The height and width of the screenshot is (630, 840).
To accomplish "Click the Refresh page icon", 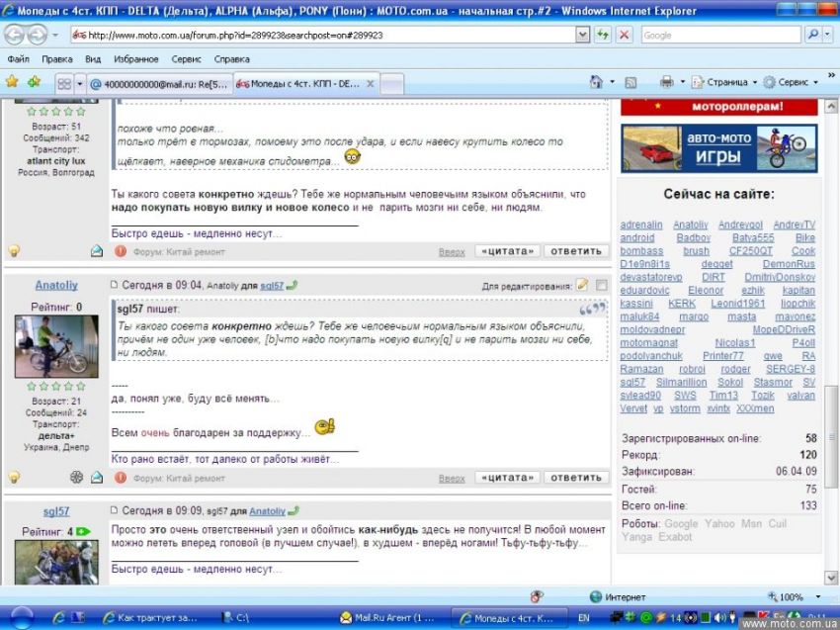I will (x=603, y=35).
